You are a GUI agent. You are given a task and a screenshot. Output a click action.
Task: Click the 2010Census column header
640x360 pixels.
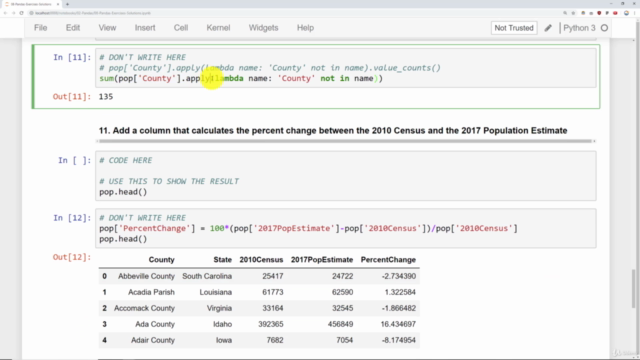pos(261,260)
